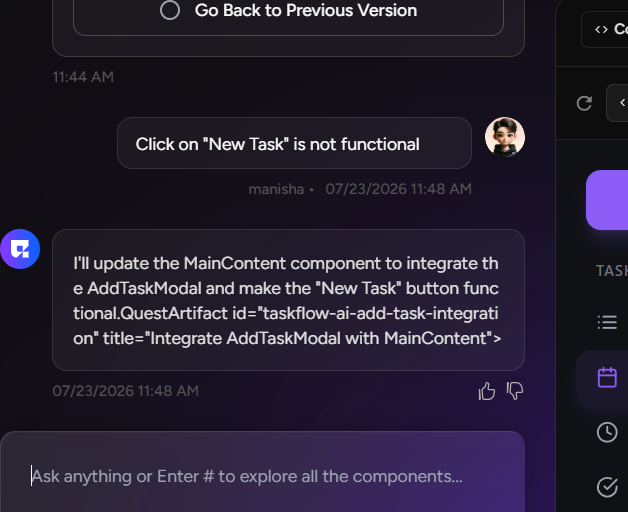Open the manisha user avatar picture
Screen dimensions: 628x512
pos(505,137)
